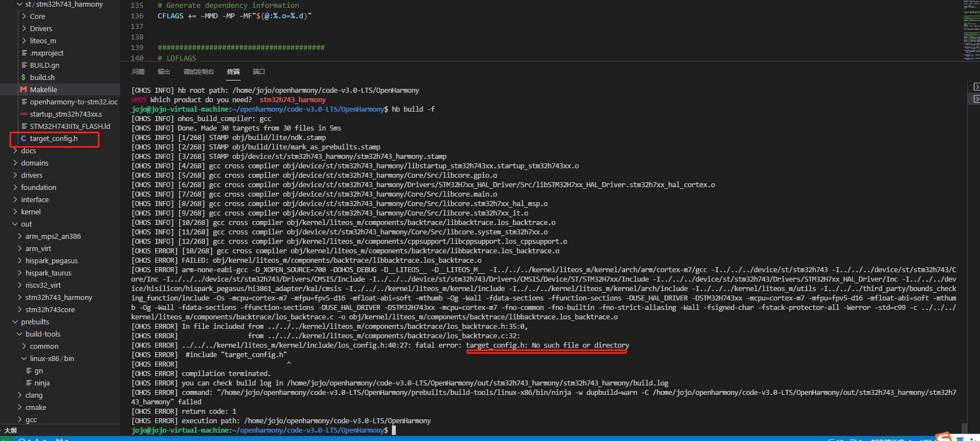The height and width of the screenshot is (441, 980).
Task: Expand the clang folder
Action: coord(19,395)
